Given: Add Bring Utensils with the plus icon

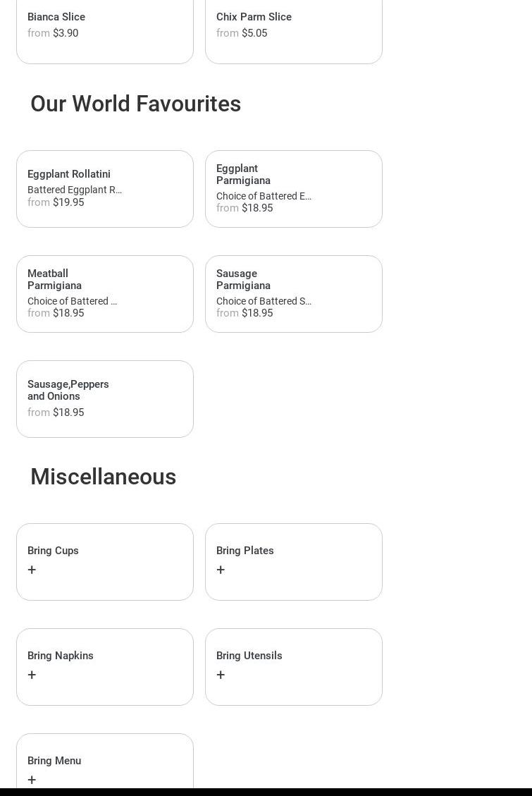Looking at the screenshot, I should (221, 675).
